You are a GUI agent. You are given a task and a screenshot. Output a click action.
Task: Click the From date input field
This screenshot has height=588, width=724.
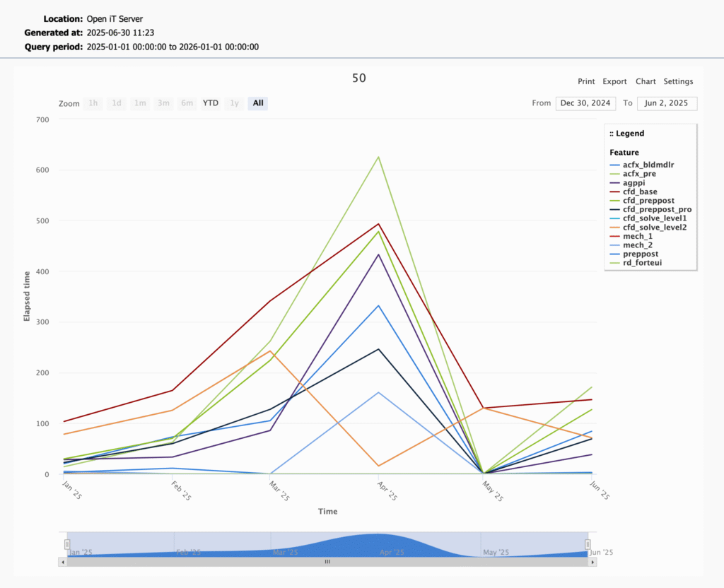click(x=585, y=103)
